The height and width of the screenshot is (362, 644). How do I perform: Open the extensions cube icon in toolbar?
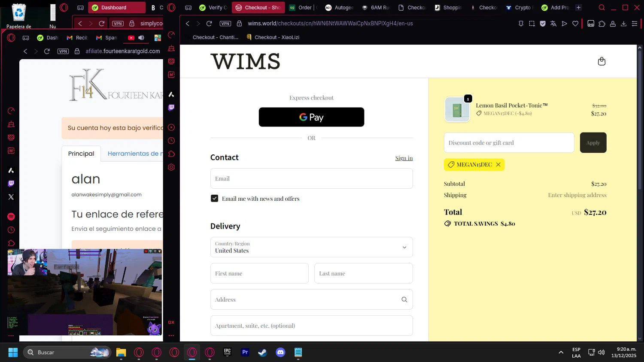tap(602, 24)
